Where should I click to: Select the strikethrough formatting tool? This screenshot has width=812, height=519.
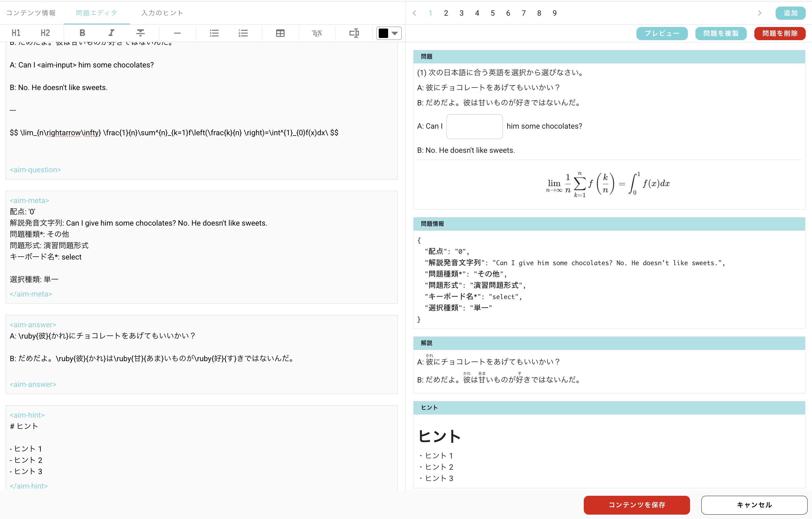141,33
